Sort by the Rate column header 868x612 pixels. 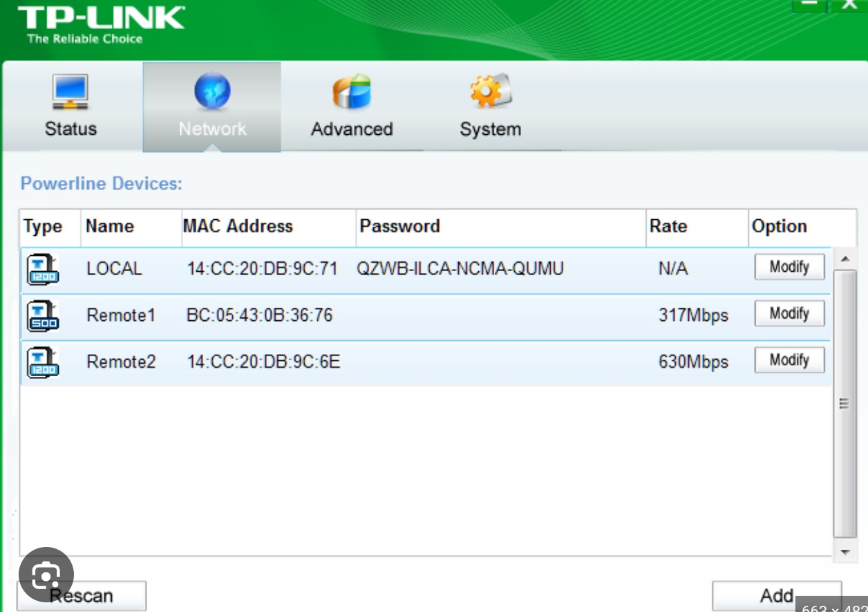coord(697,227)
